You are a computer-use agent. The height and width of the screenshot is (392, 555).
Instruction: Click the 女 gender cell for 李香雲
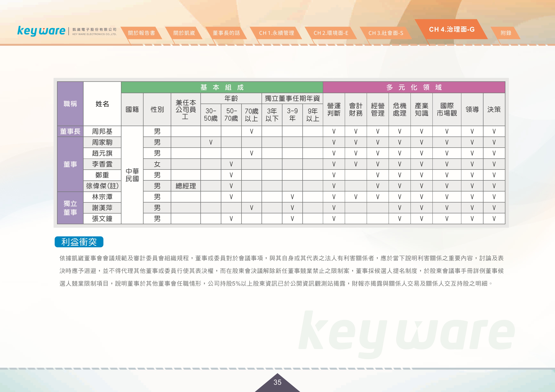click(157, 164)
